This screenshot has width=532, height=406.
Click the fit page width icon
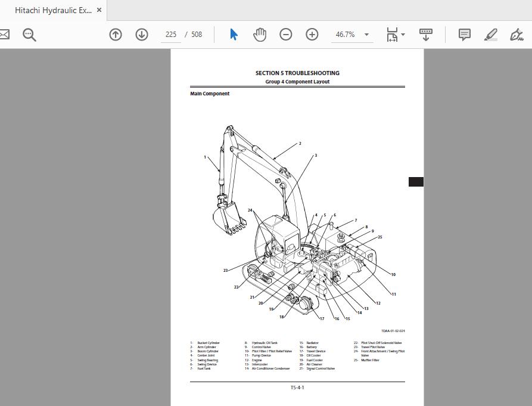[x=392, y=35]
